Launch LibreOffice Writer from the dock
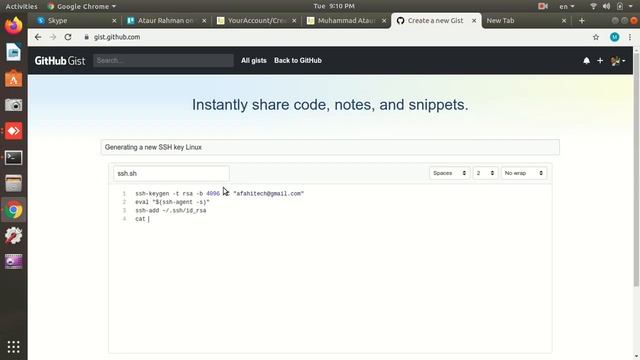The width and height of the screenshot is (640, 360). click(13, 52)
